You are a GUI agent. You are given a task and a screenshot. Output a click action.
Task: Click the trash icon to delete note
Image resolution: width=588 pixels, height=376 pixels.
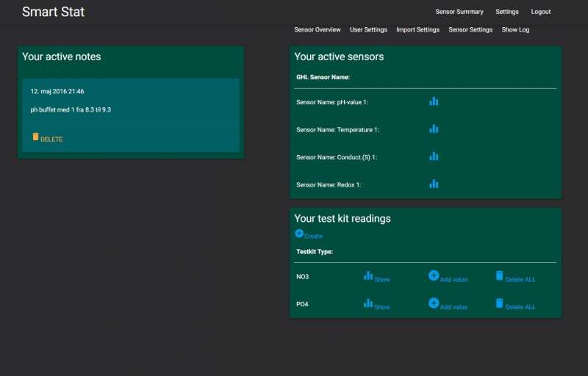[36, 137]
